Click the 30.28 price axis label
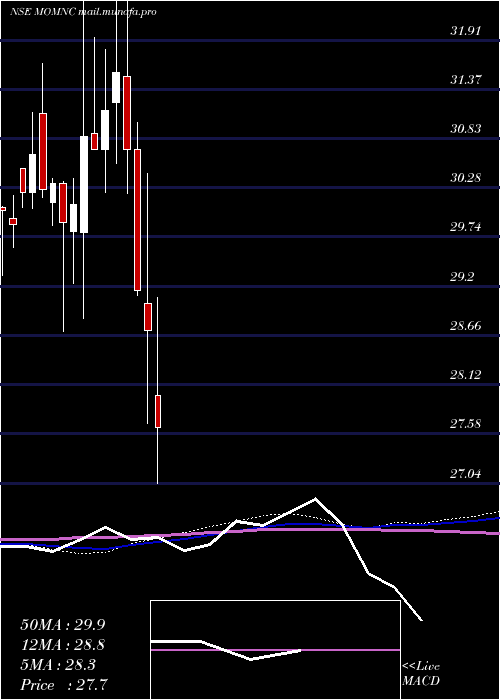 [465, 178]
